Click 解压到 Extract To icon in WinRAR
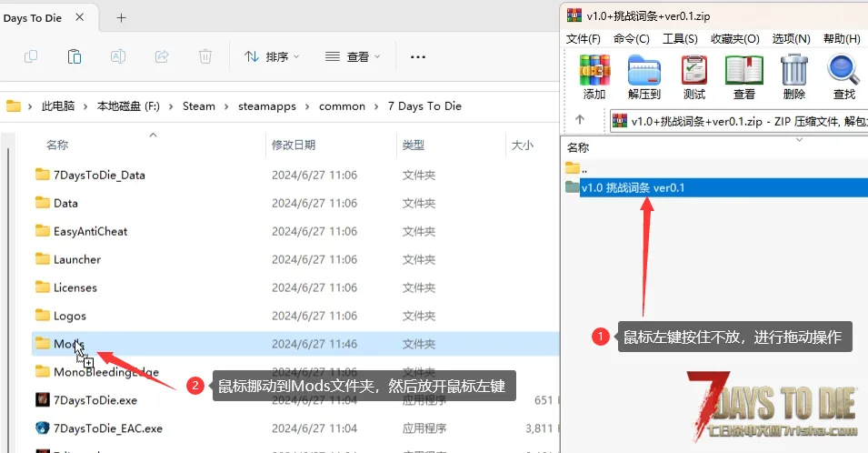 tap(644, 77)
